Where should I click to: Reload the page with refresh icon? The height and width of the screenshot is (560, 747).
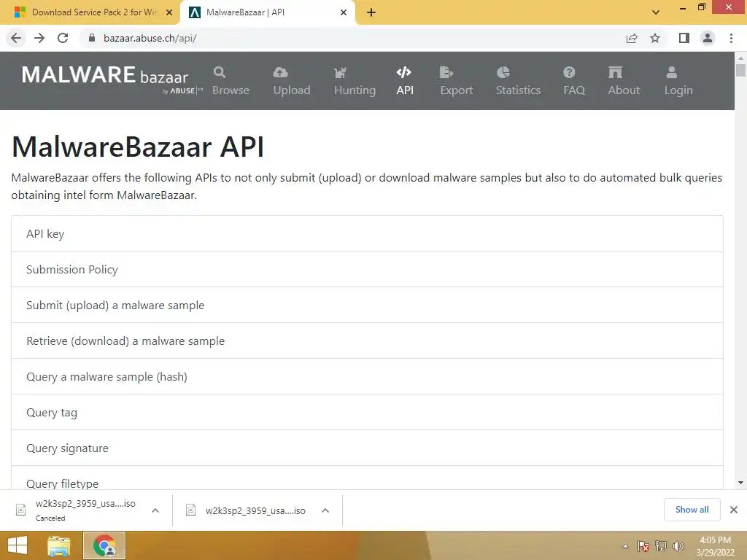pos(63,38)
